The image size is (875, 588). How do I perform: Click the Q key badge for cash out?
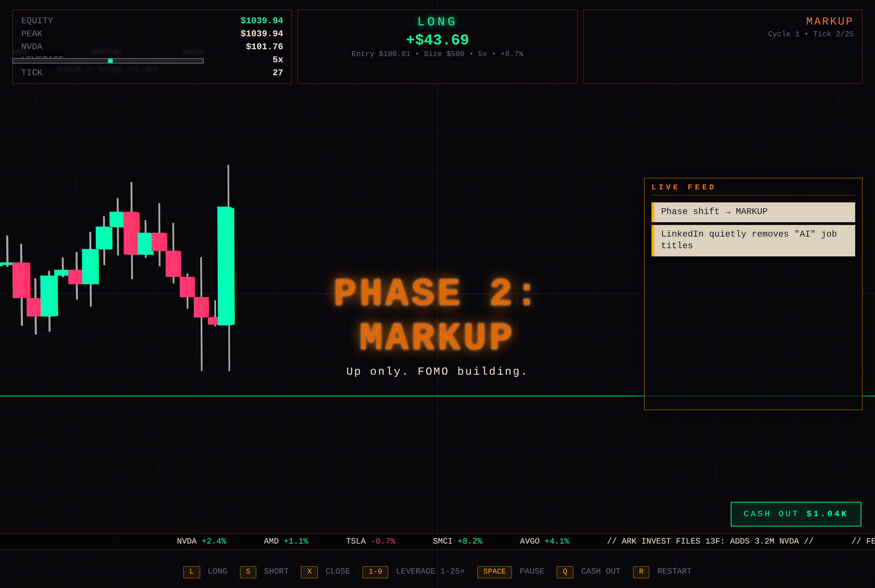point(565,572)
